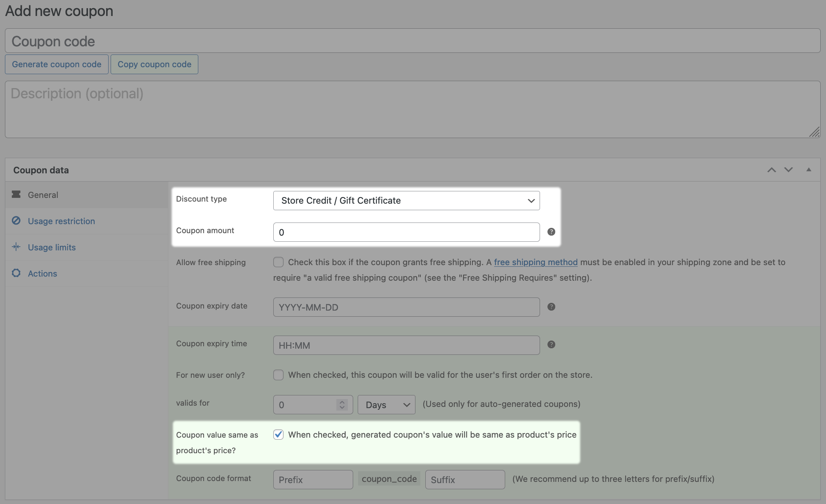Open the free shipping method link

point(536,262)
